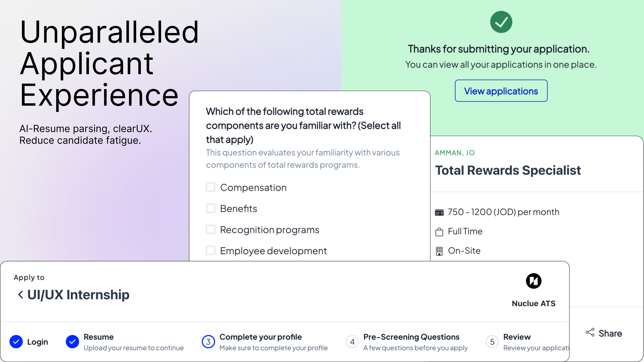The height and width of the screenshot is (362, 644).
Task: Check the Benefits checkbox
Action: pos(210,208)
